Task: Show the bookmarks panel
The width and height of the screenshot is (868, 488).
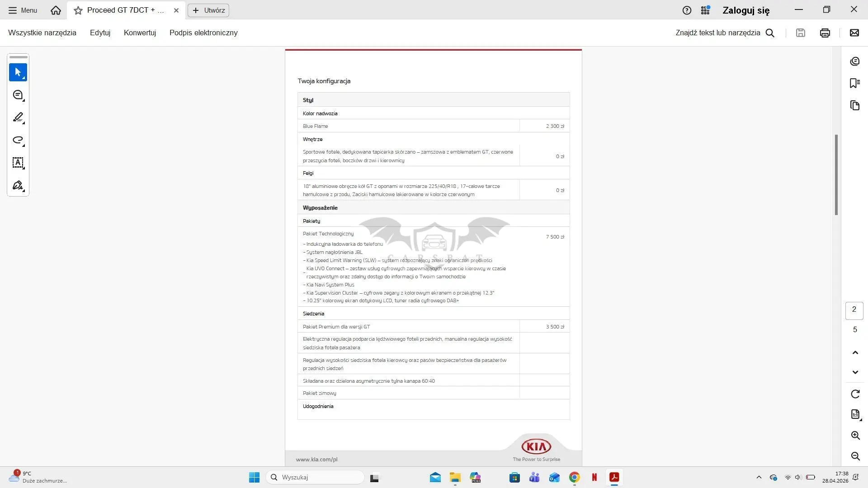Action: click(x=854, y=83)
